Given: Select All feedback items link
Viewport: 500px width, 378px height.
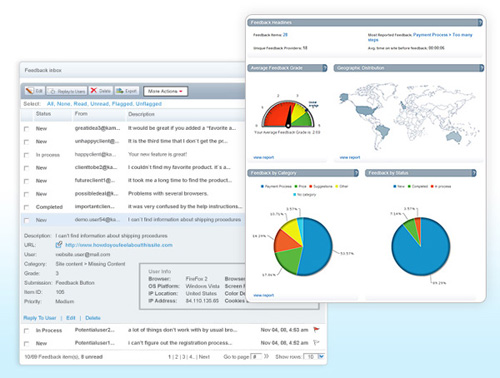Looking at the screenshot, I should point(50,104).
